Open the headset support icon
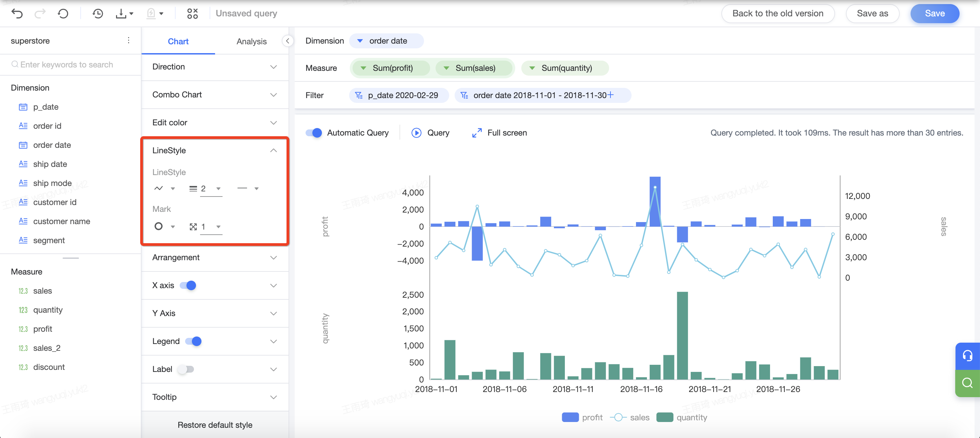 pyautogui.click(x=967, y=356)
